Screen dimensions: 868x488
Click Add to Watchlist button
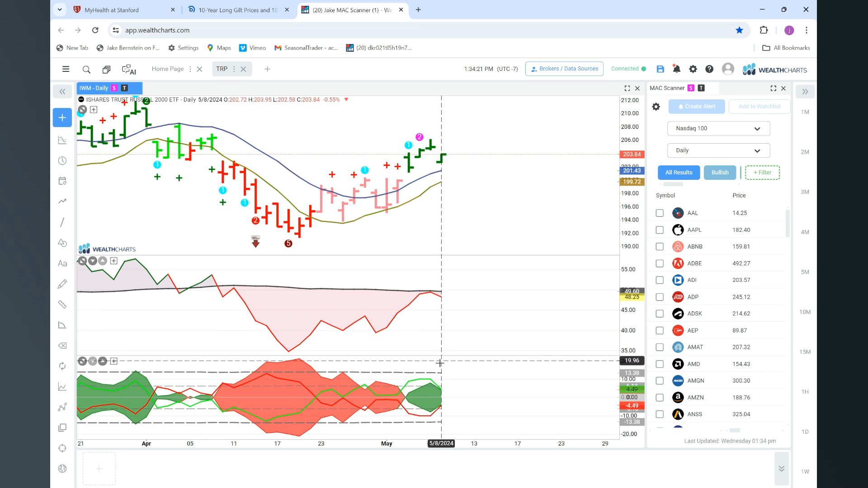(x=759, y=107)
